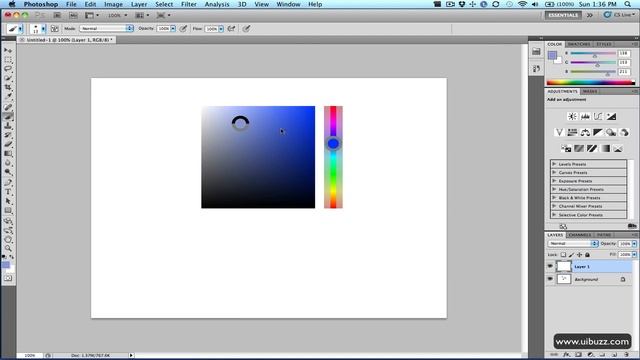Screen dimensions: 640x360
Task: Open the Image menu
Action: point(113,4)
